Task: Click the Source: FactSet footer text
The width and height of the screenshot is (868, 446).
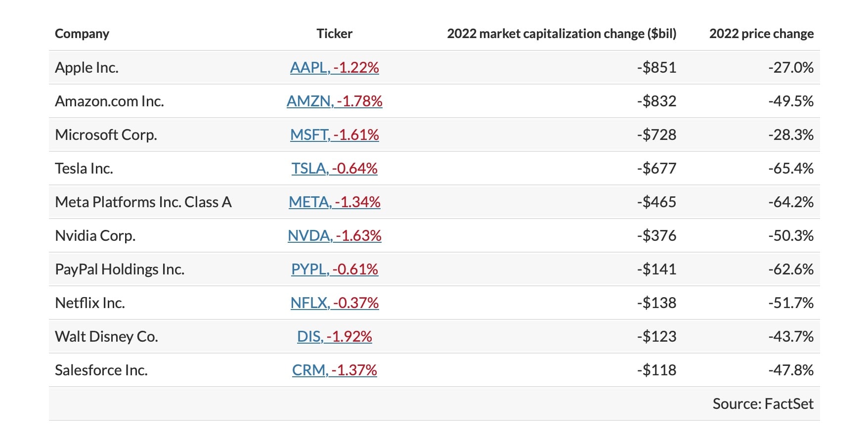Action: pyautogui.click(x=763, y=403)
